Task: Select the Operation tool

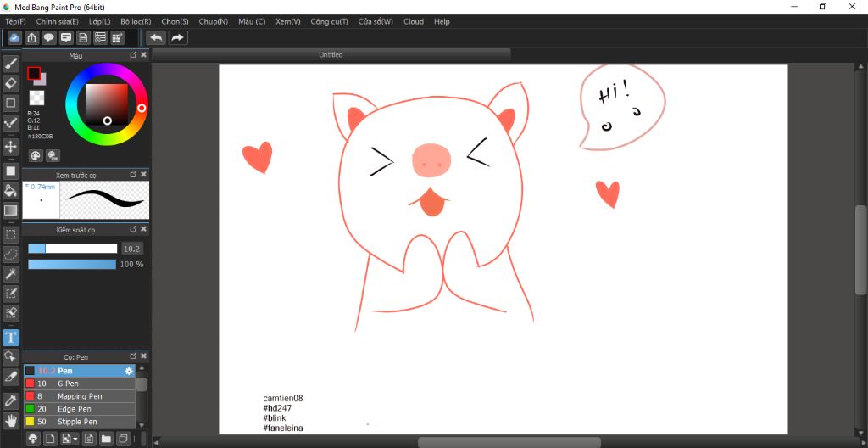Action: pos(10,356)
